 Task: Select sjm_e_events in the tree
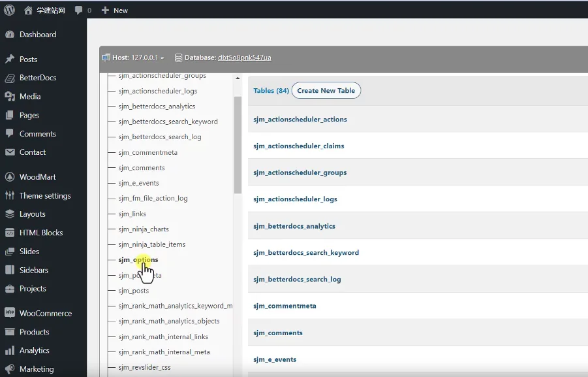(138, 183)
